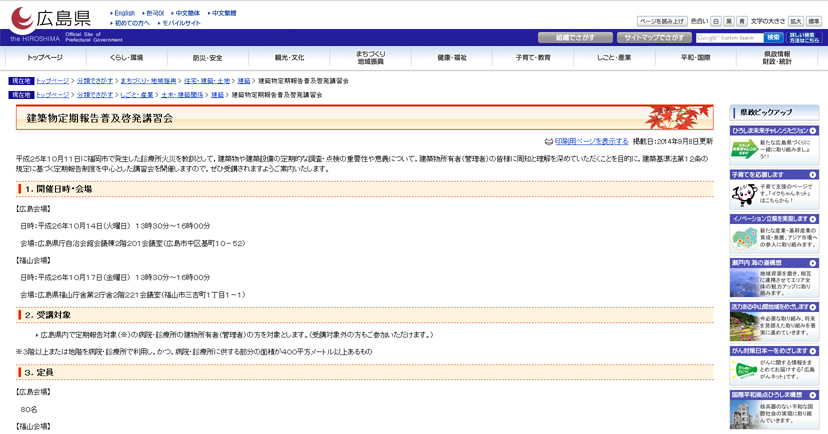The height and width of the screenshot is (434, 828).
Task: Open the 子育て・教育 navigation tab
Action: pyautogui.click(x=533, y=58)
